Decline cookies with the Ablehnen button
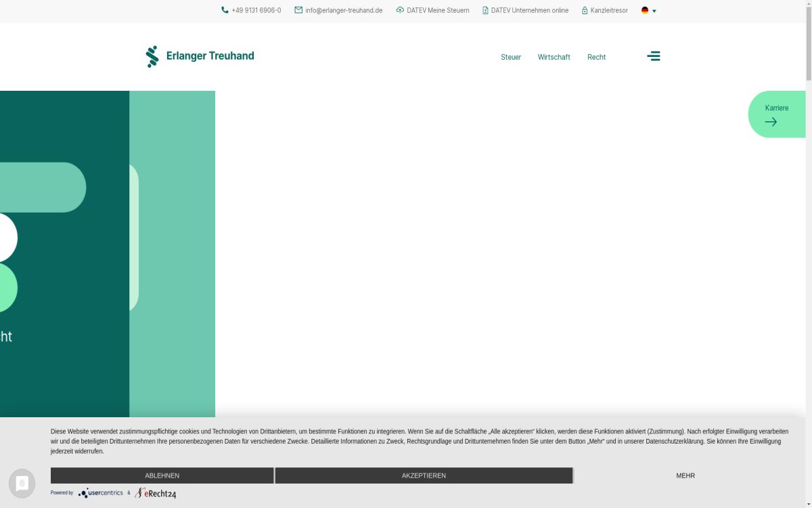812x508 pixels. (162, 475)
